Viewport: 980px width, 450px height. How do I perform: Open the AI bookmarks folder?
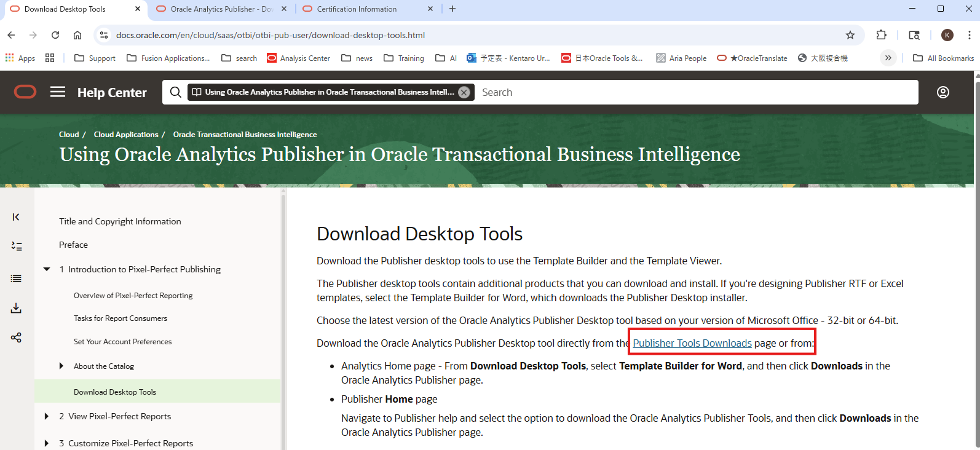click(446, 58)
